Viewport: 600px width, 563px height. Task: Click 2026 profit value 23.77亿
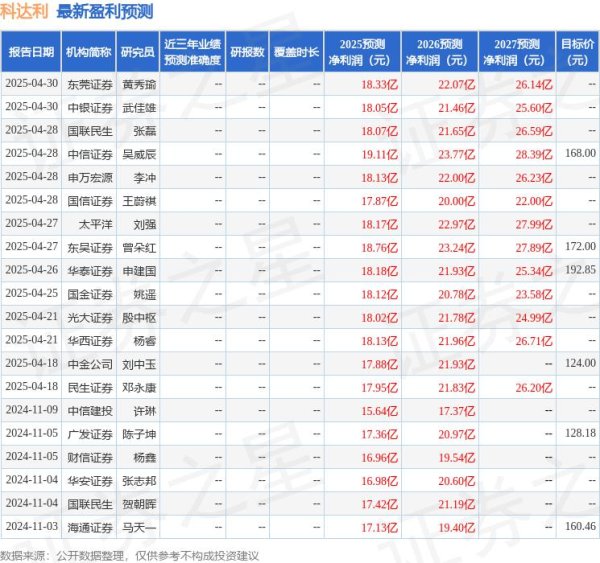coord(457,155)
